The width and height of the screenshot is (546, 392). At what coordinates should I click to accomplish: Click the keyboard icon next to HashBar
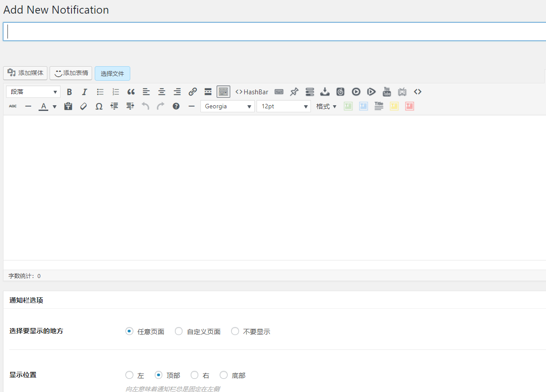279,92
